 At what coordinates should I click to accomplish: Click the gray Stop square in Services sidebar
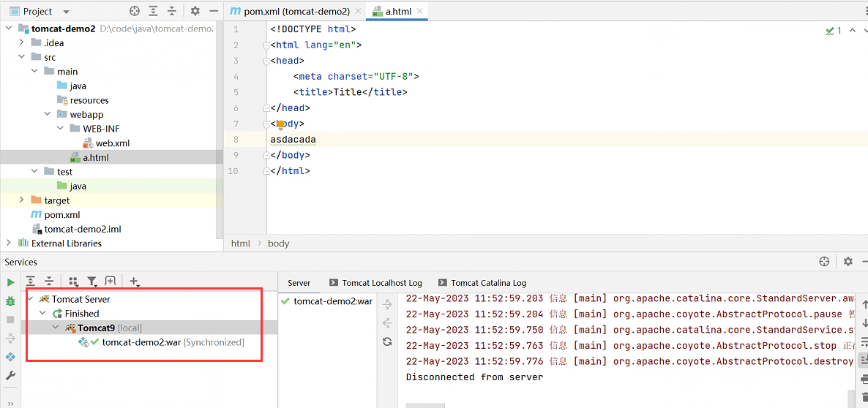tap(10, 320)
